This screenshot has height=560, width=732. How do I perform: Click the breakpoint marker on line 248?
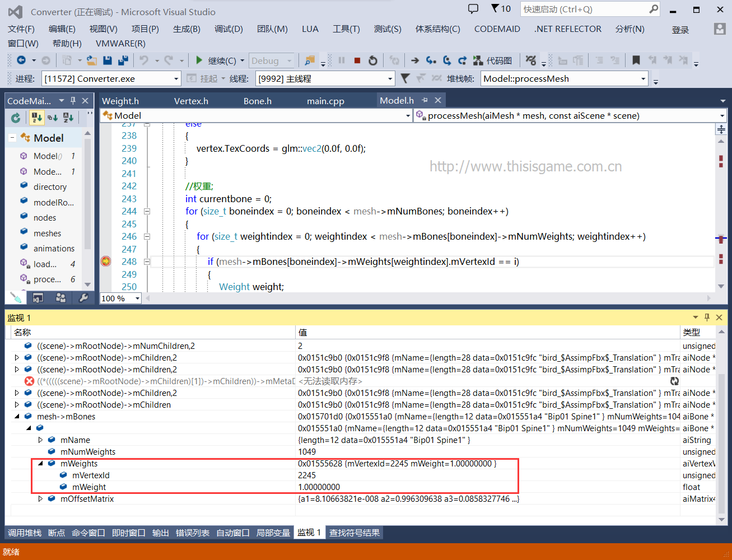105,262
